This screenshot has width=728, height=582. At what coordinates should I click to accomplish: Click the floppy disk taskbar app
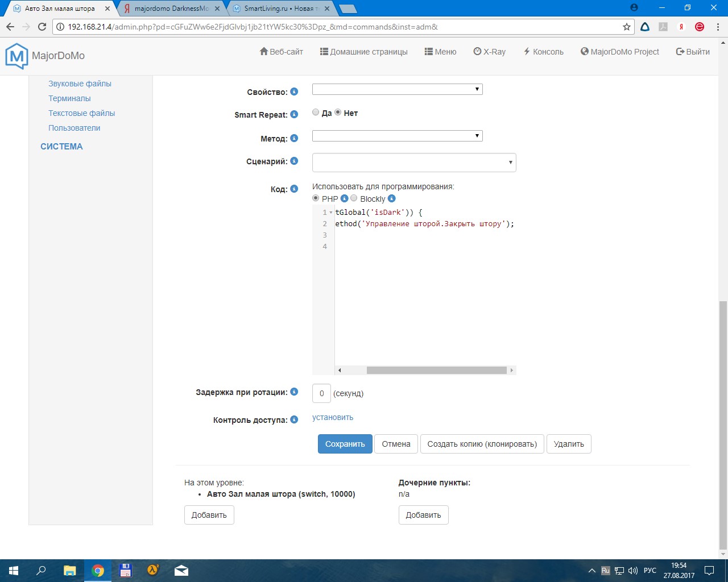pos(125,571)
